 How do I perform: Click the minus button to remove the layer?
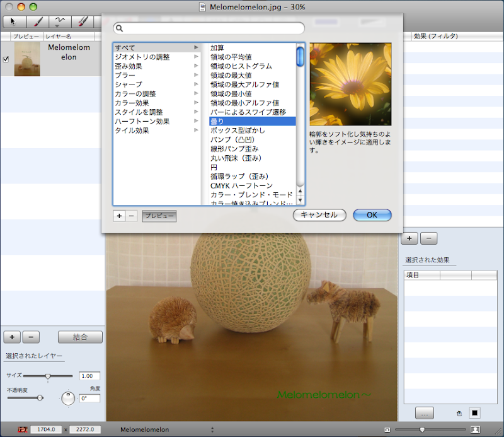[x=32, y=337]
